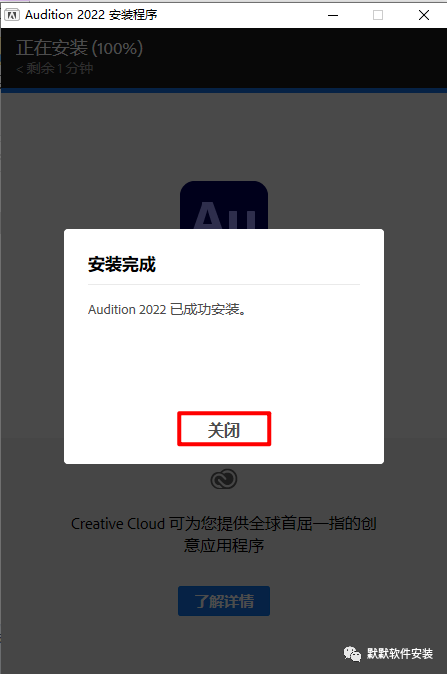Minimize the Audition 2022 installer window
The width and height of the screenshot is (447, 674).
click(x=333, y=15)
